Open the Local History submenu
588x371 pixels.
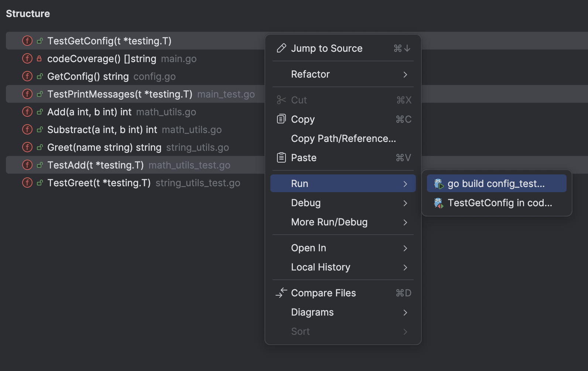[x=343, y=267]
